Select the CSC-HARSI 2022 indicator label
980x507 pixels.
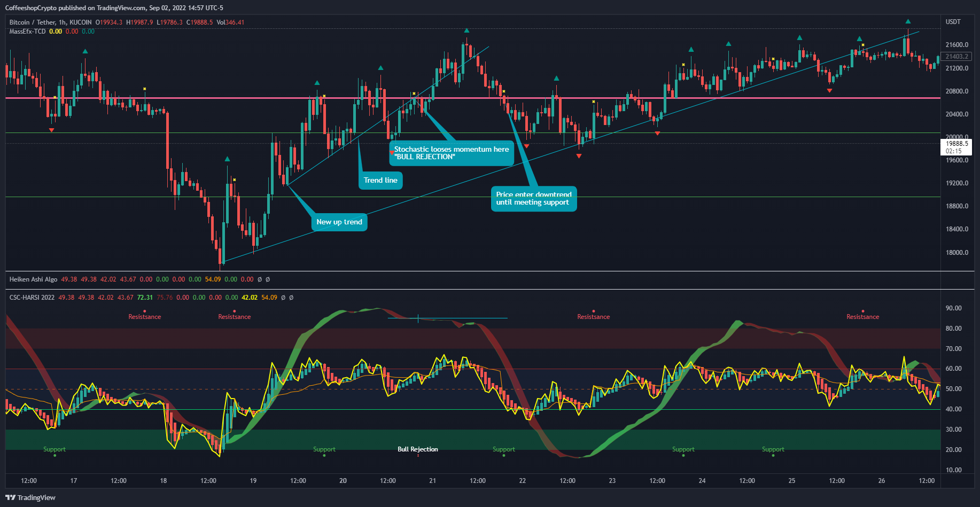tap(32, 298)
